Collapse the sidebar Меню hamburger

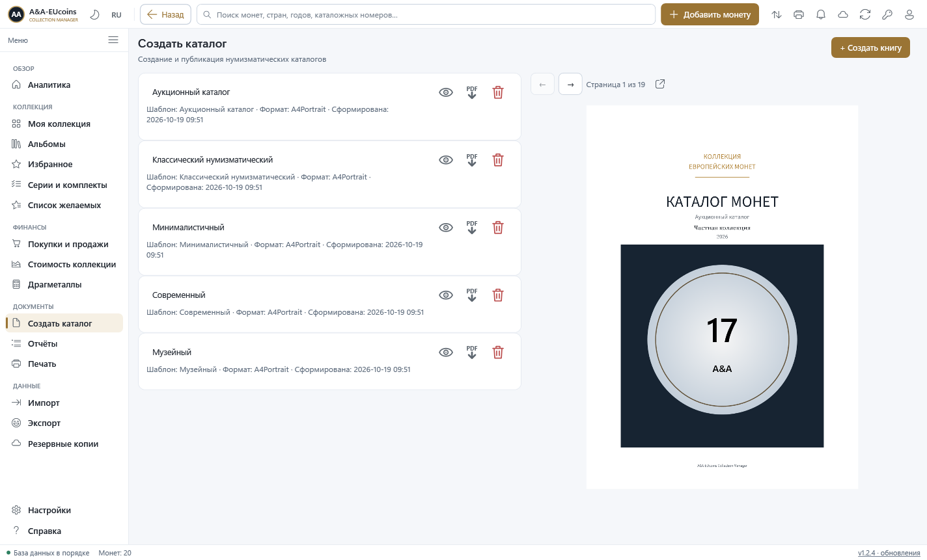113,40
